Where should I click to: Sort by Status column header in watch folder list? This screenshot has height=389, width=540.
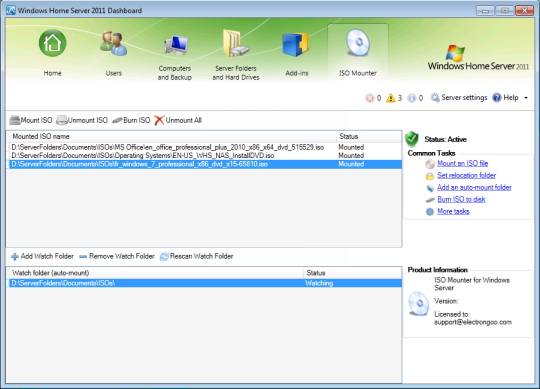pos(352,273)
